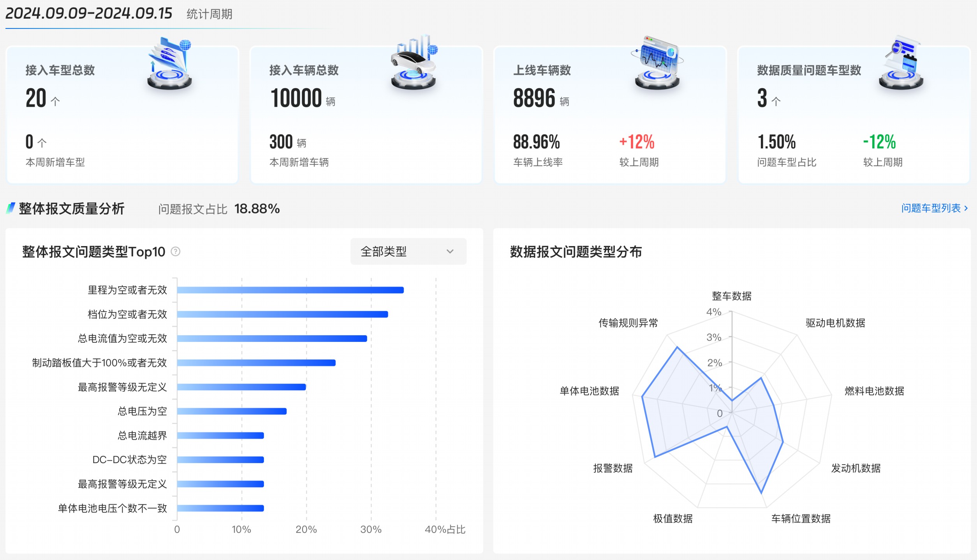Click the 18.88% problem message ratio value
This screenshot has height=560, width=977.
257,209
